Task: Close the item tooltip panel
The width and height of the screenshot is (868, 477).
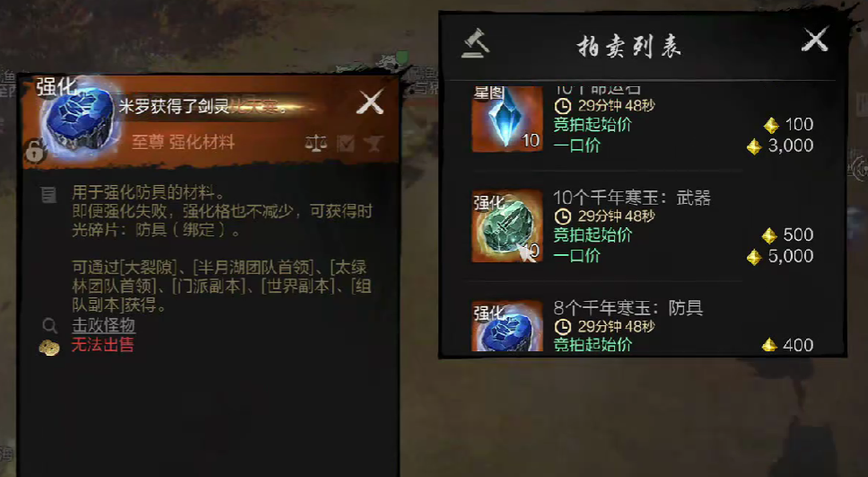Action: (371, 102)
